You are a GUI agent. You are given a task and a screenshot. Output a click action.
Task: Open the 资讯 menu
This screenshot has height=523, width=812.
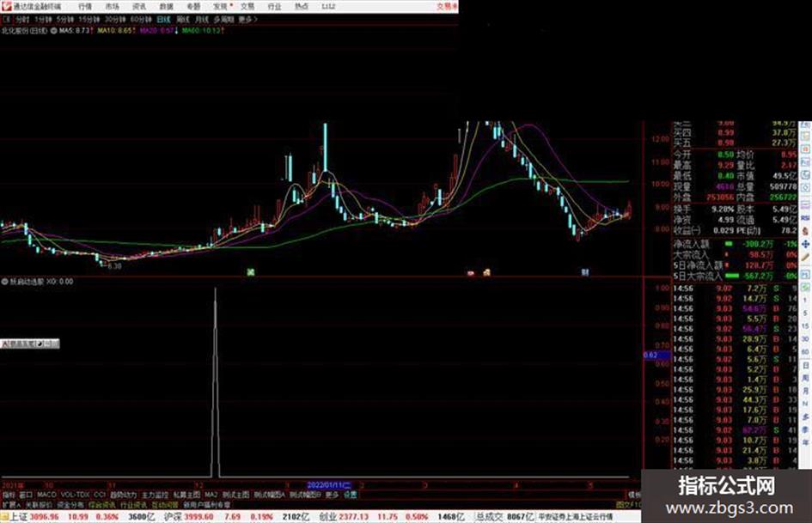[139, 7]
